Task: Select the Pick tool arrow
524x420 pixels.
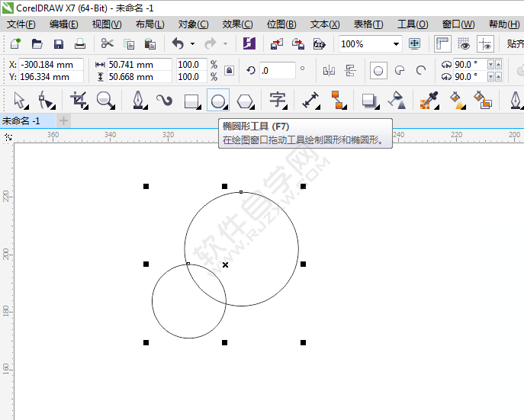Action: click(20, 100)
